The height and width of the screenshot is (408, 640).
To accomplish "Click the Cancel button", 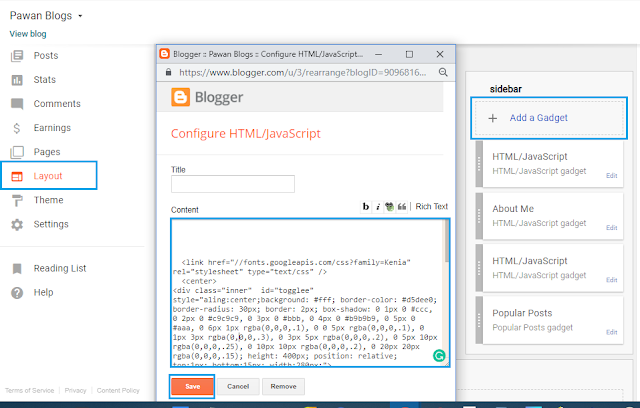I will coord(238,386).
